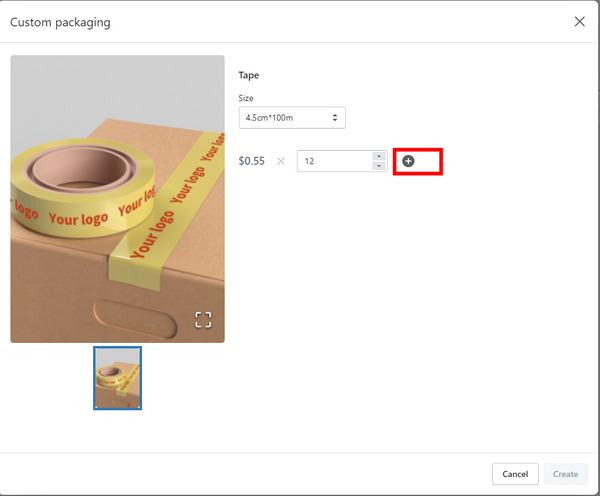600x496 pixels.
Task: Click the plus icon beside quantity field
Action: click(x=408, y=161)
